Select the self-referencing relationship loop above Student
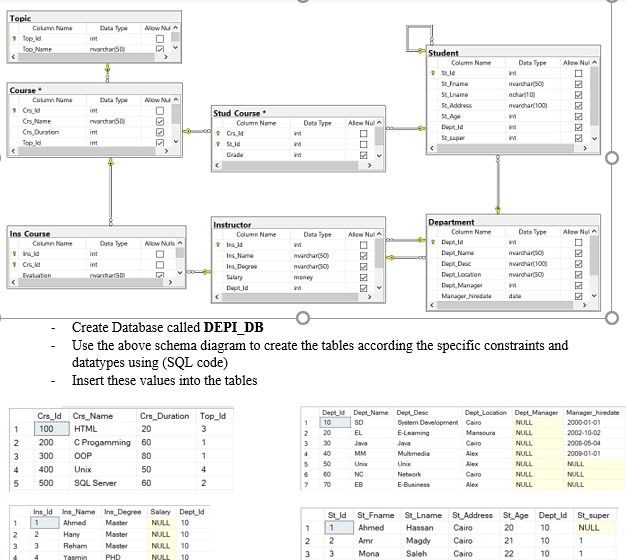 (416, 37)
